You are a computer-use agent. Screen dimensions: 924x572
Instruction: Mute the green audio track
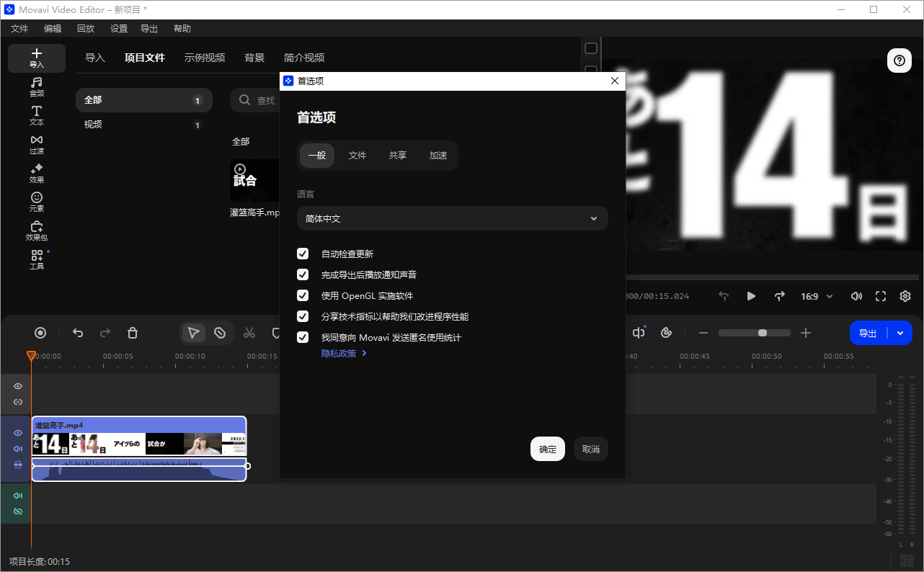[x=18, y=496]
